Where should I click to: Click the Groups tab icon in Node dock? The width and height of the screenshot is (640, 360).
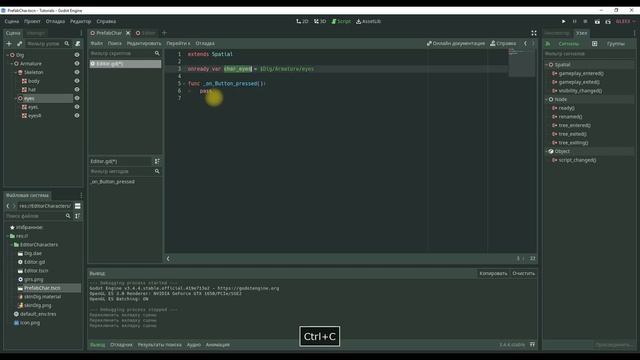point(595,44)
